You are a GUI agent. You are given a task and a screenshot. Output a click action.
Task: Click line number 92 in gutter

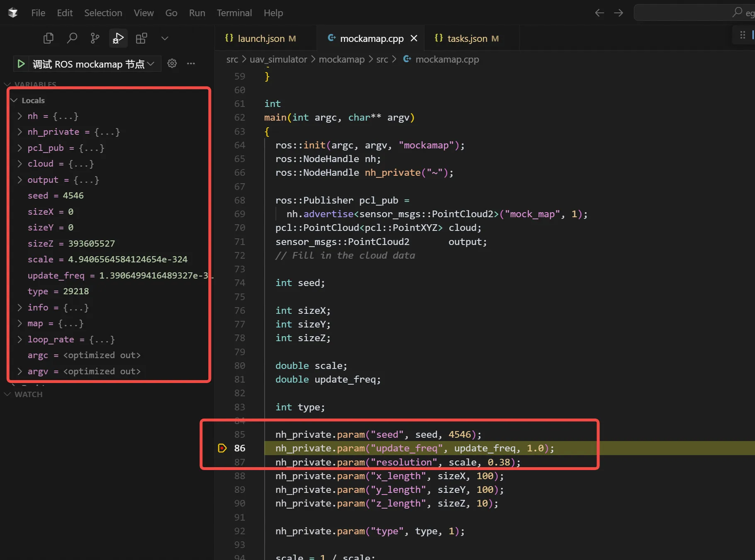tap(240, 531)
